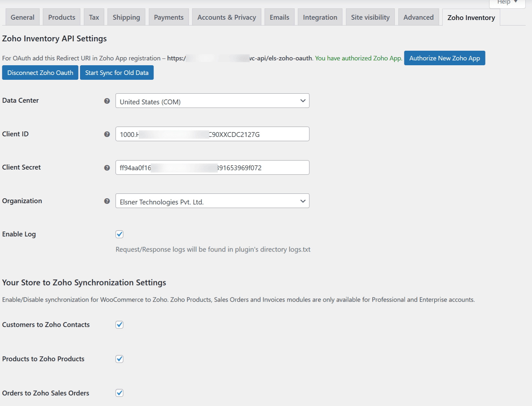This screenshot has width=532, height=406.
Task: Expand the Organization dropdown list
Action: point(212,201)
